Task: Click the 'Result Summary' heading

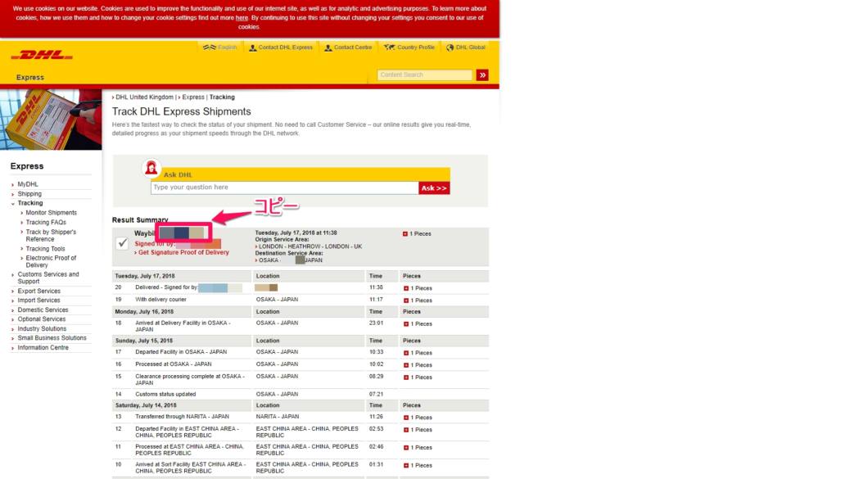Action: tap(140, 219)
